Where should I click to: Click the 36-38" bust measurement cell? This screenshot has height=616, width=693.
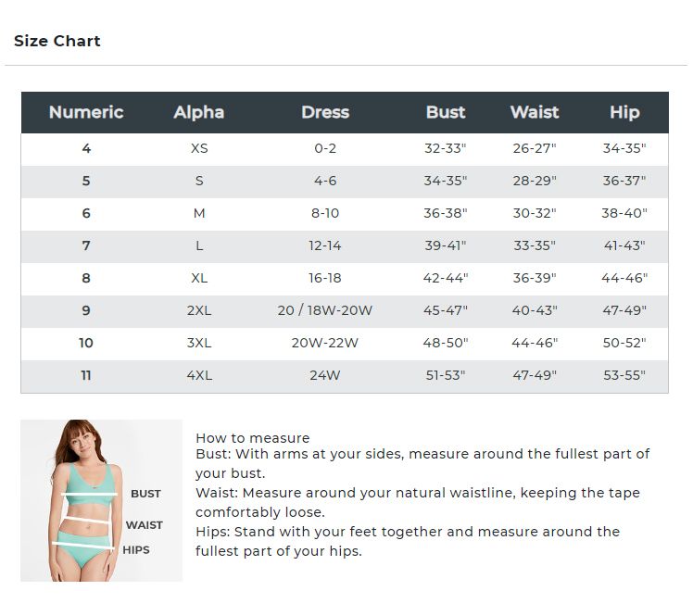pyautogui.click(x=446, y=213)
